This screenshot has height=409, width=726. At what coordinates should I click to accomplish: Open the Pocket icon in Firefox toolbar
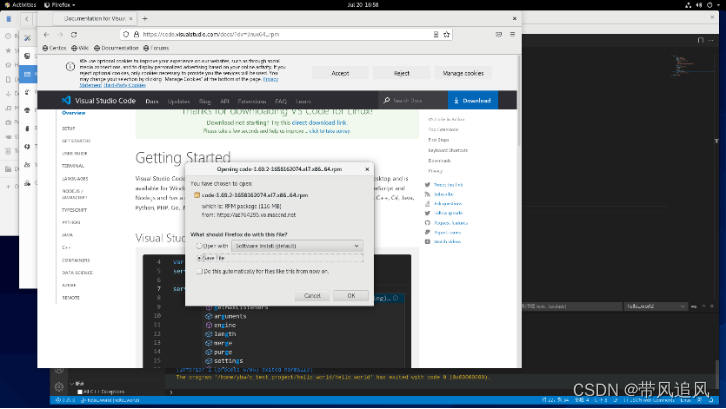pyautogui.click(x=499, y=34)
